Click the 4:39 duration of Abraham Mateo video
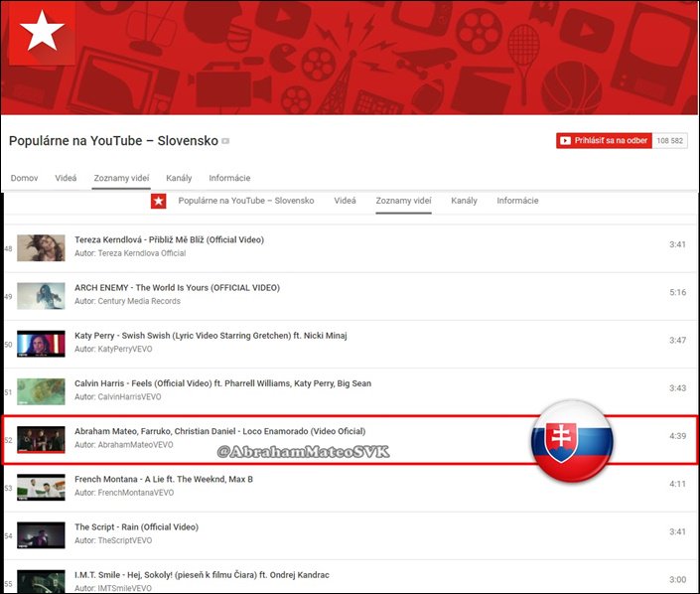The width and height of the screenshot is (700, 594). coord(678,436)
